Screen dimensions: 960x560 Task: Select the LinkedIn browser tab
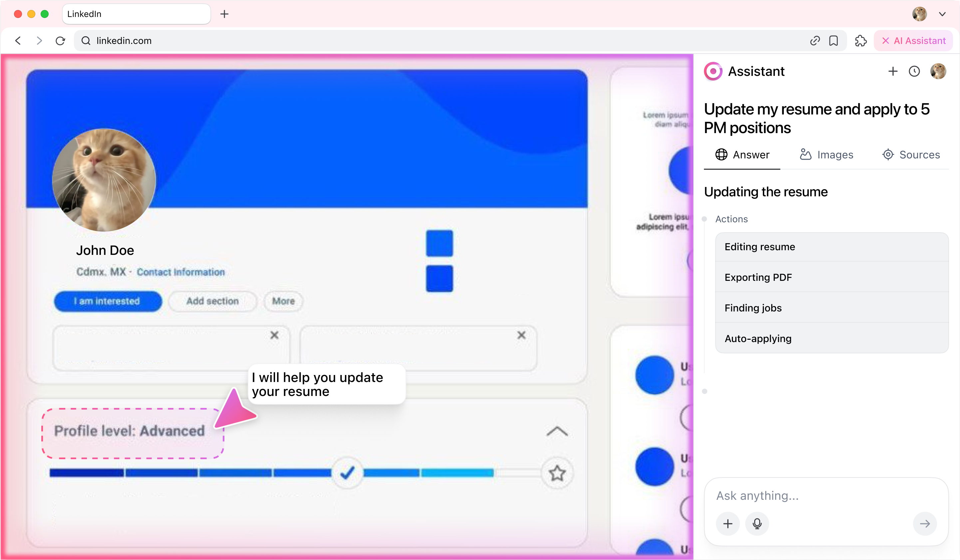pos(137,14)
